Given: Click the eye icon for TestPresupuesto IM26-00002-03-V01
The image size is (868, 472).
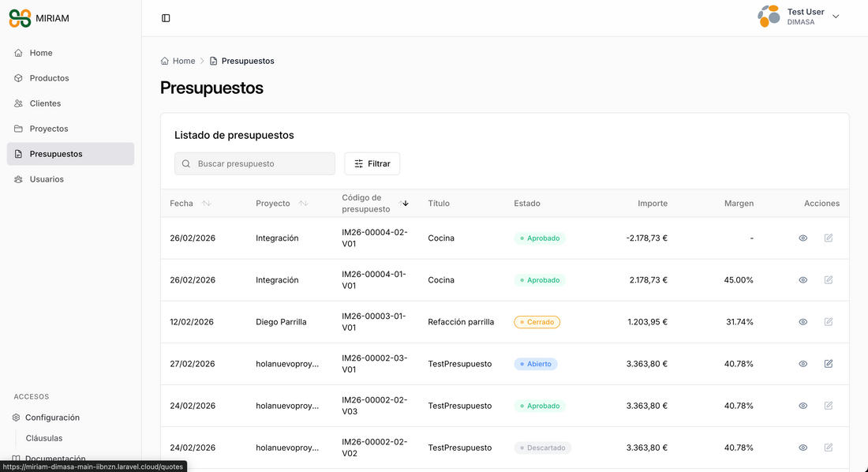Looking at the screenshot, I should click(x=803, y=364).
